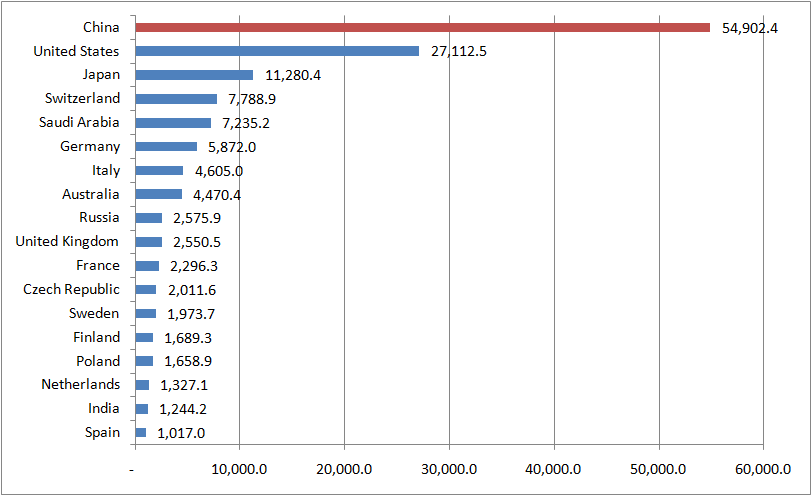Click the Germany bar
The image size is (812, 496).
pos(166,147)
